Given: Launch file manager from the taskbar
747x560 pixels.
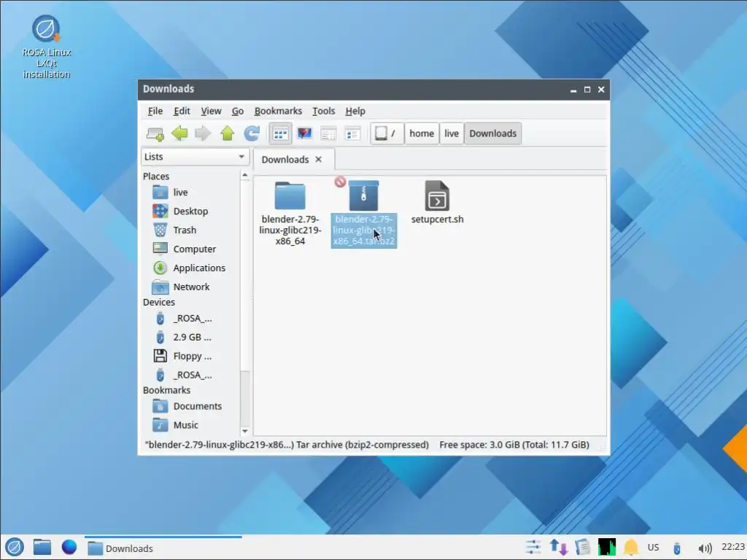Looking at the screenshot, I should pos(42,547).
